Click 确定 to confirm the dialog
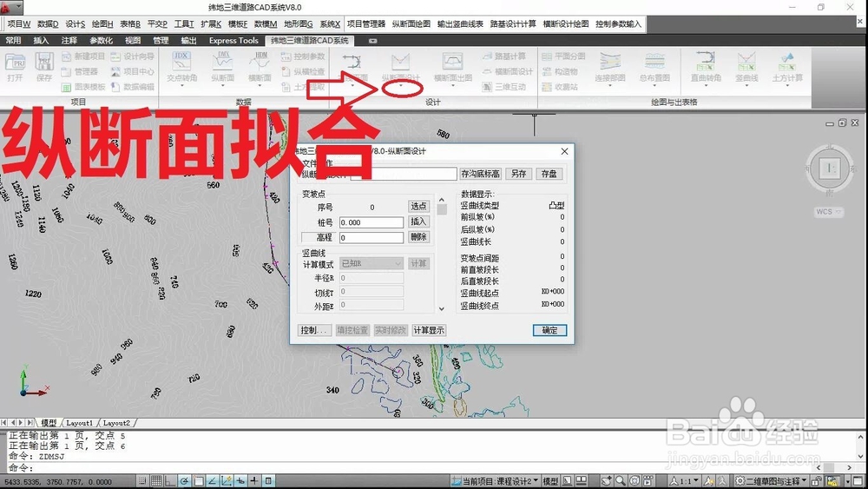Screen dimensions: 868x489 point(549,330)
